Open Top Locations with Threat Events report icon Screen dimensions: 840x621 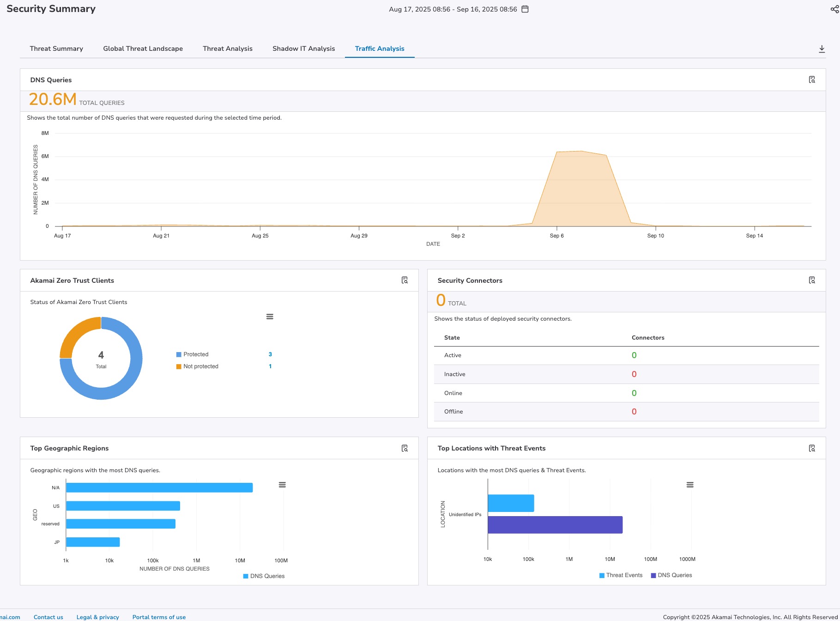812,448
